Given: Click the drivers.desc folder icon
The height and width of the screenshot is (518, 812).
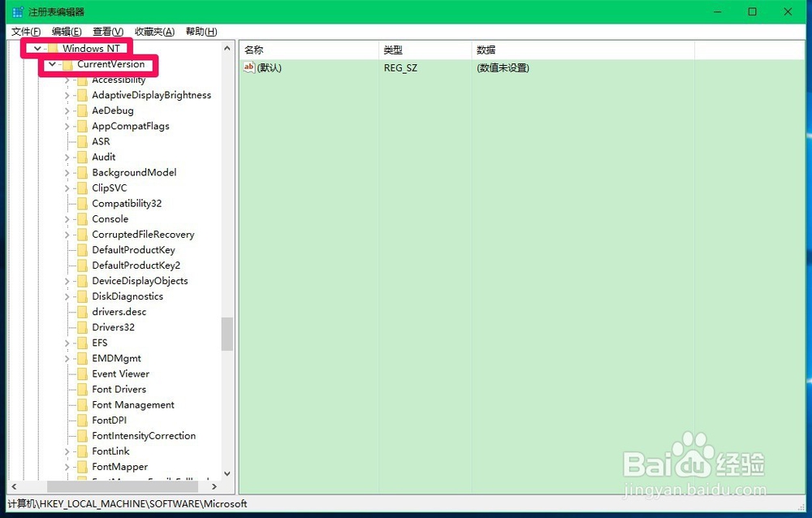Looking at the screenshot, I should coord(82,313).
